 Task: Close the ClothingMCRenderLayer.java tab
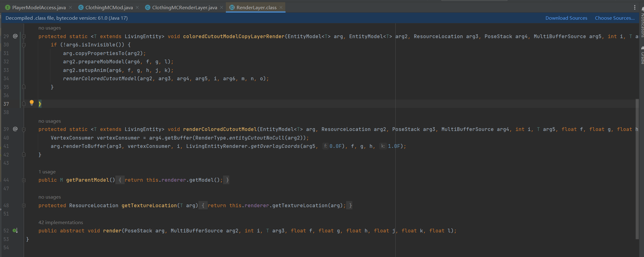click(222, 7)
